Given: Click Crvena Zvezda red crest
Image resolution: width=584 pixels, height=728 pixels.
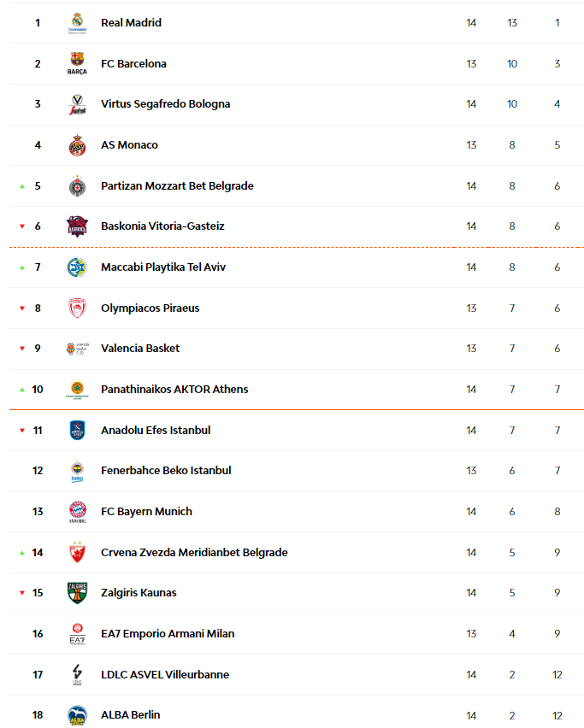Looking at the screenshot, I should [x=77, y=553].
